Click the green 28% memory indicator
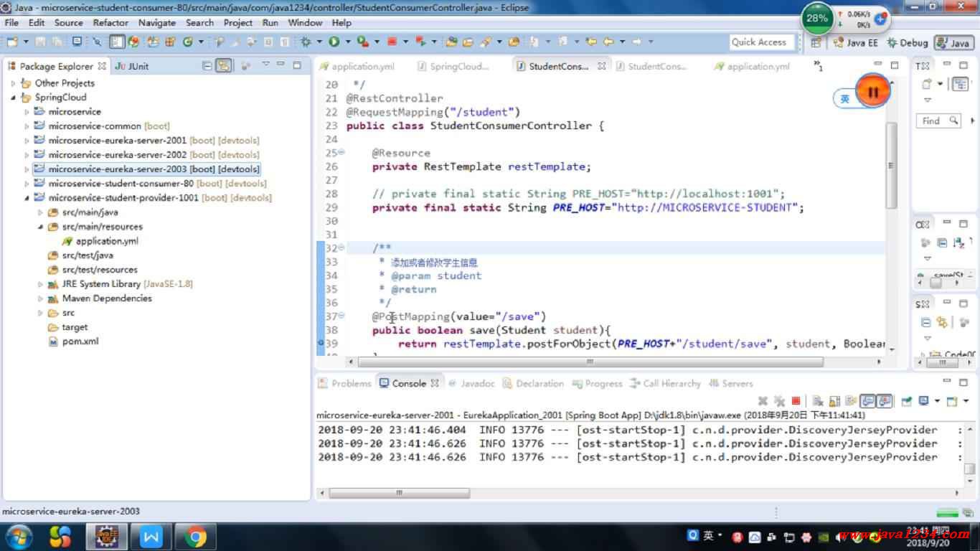This screenshot has height=551, width=980. tap(816, 19)
